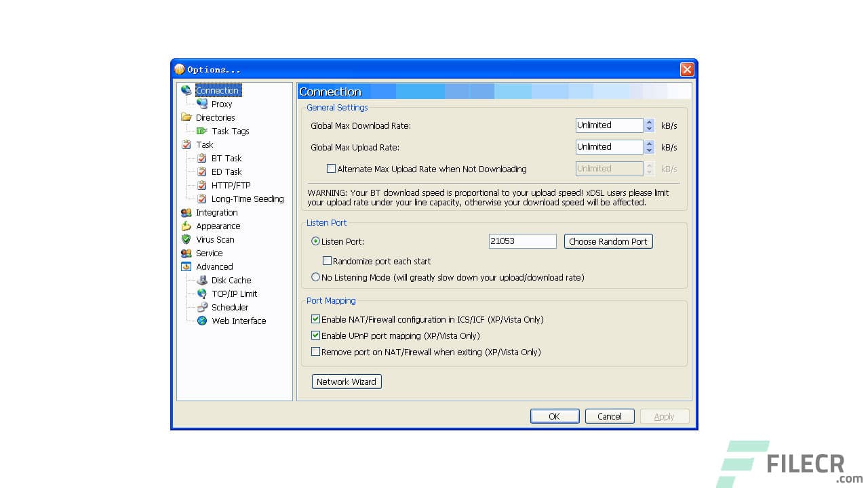The image size is (868, 488).
Task: Select the Integration tree item
Action: (217, 212)
